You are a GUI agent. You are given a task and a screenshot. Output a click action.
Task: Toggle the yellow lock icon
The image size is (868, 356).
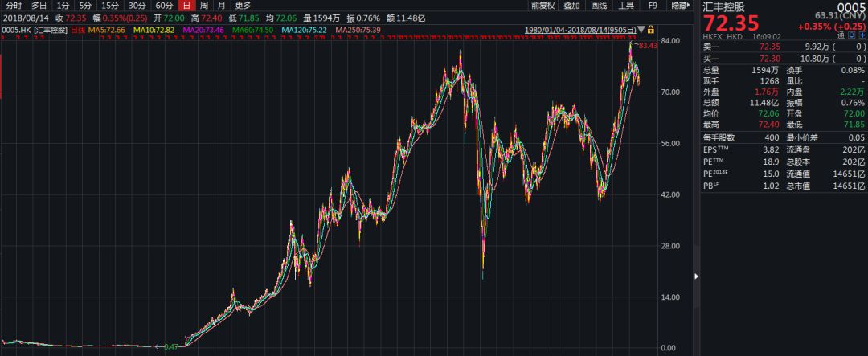coord(650,29)
